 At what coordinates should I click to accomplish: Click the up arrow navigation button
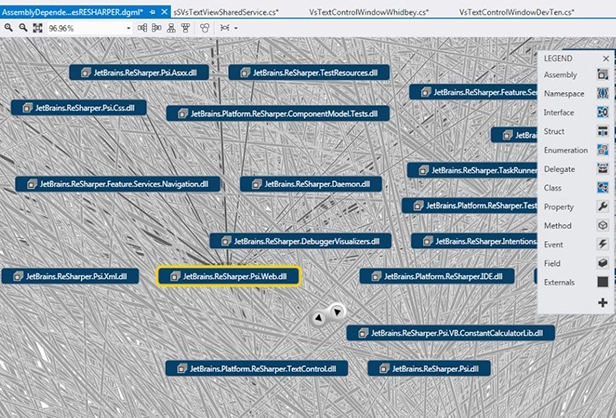[x=319, y=318]
